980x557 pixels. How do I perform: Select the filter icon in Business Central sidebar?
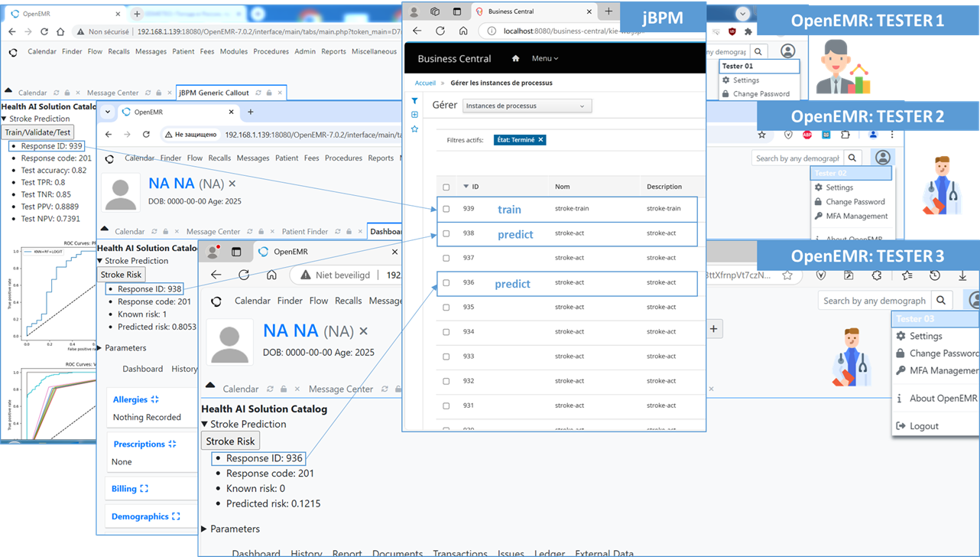tap(414, 101)
